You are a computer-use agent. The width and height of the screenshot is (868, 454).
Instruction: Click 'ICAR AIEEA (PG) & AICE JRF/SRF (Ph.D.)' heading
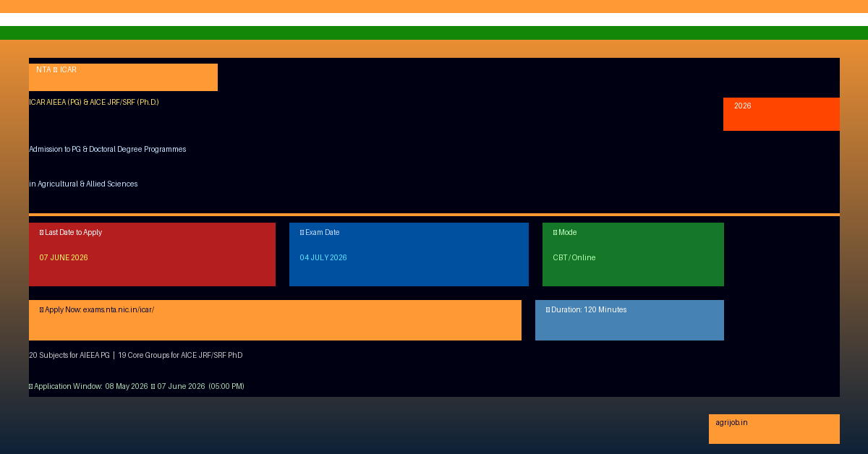click(x=94, y=103)
